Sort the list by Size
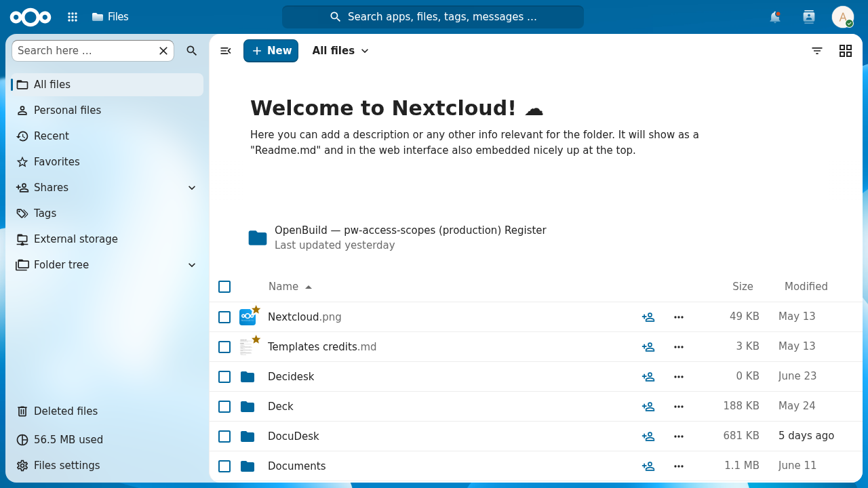 743,287
